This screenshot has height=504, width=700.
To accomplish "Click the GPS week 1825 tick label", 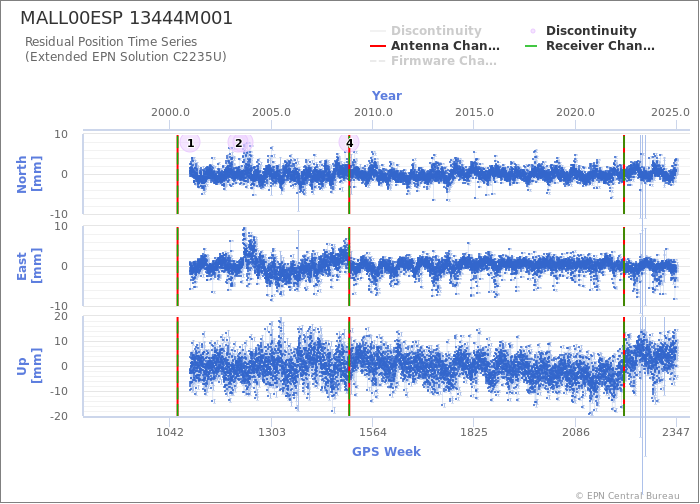I will (474, 432).
